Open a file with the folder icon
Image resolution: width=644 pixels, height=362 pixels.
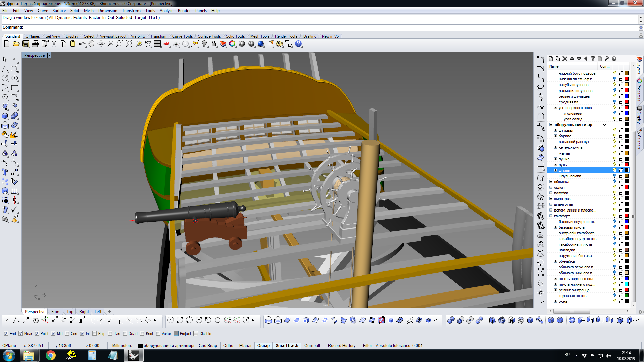pyautogui.click(x=16, y=44)
